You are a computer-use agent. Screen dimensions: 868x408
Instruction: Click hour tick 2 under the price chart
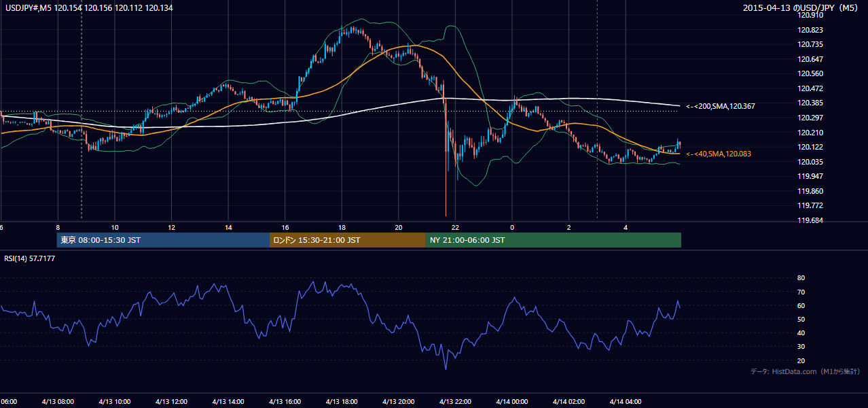click(x=569, y=227)
